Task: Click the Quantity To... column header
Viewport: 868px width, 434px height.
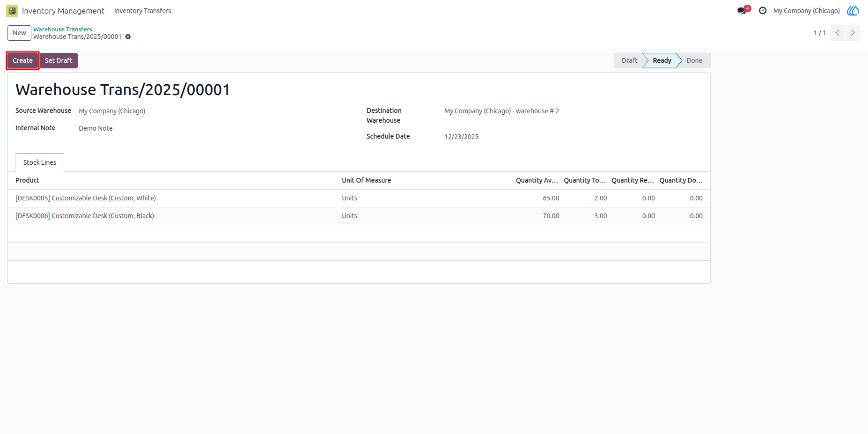Action: tap(585, 180)
